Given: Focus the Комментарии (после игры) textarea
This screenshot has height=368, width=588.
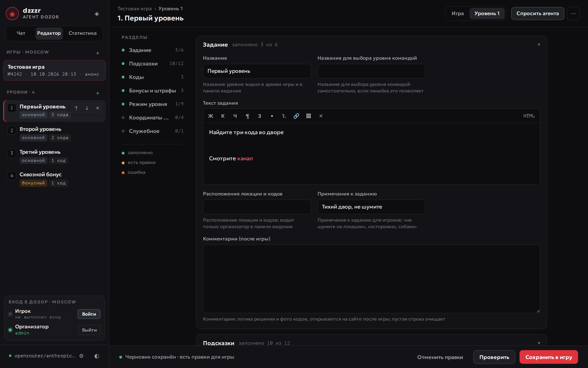Looking at the screenshot, I should pyautogui.click(x=371, y=279).
